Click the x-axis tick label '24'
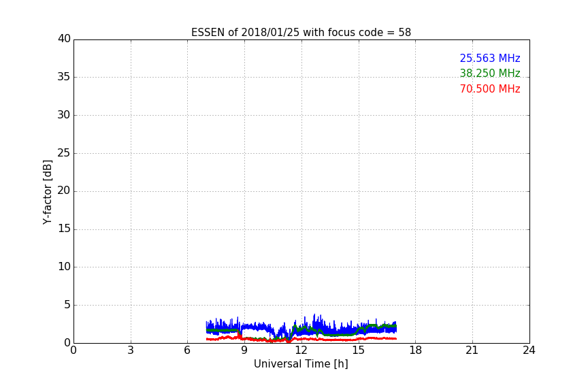The width and height of the screenshot is (588, 392). (529, 350)
